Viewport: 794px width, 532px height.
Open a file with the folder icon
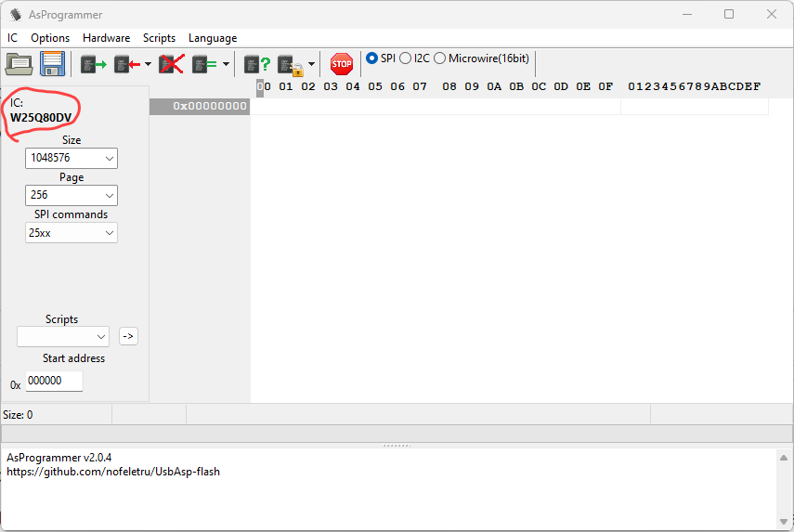point(20,64)
